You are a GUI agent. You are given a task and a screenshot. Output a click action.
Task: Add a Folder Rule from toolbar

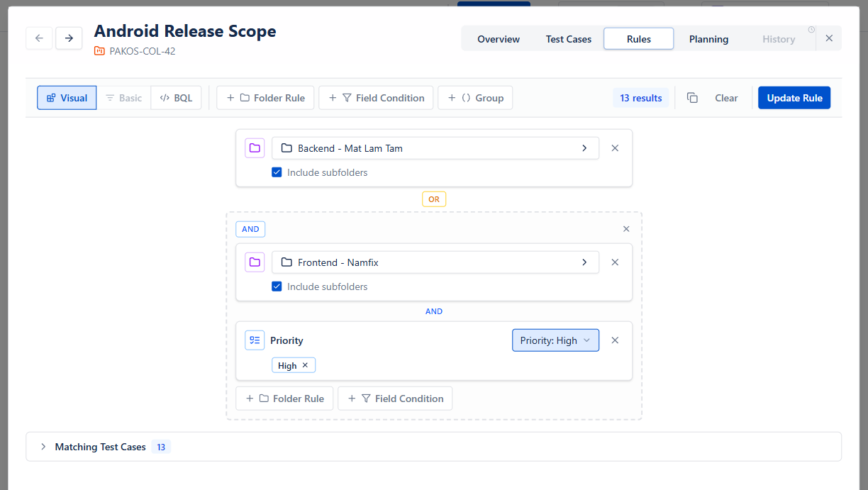click(266, 98)
